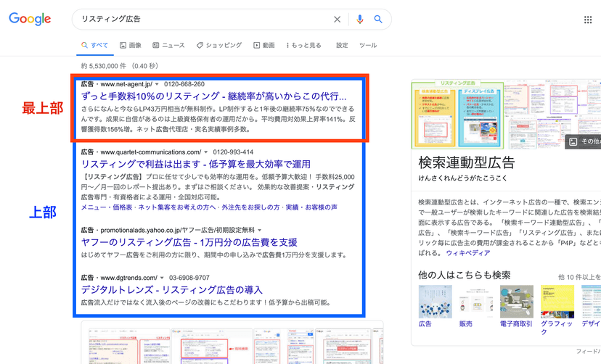The image size is (601, 364).
Task: Open image labeled 有料検索 in bottom strip
Action: [x=212, y=346]
